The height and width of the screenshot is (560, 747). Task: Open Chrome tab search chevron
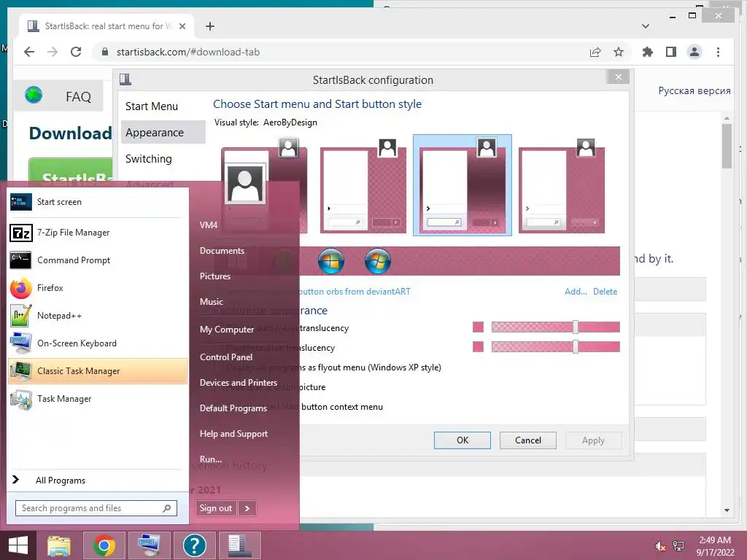tap(646, 26)
